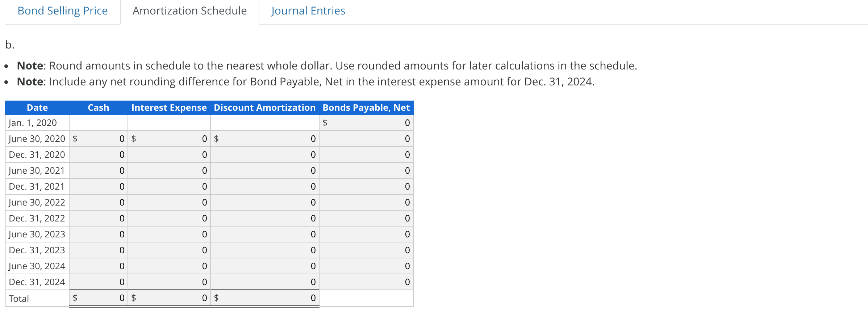This screenshot has height=317, width=868.
Task: Click the Cash cell for June 30, 2023
Action: tap(98, 234)
